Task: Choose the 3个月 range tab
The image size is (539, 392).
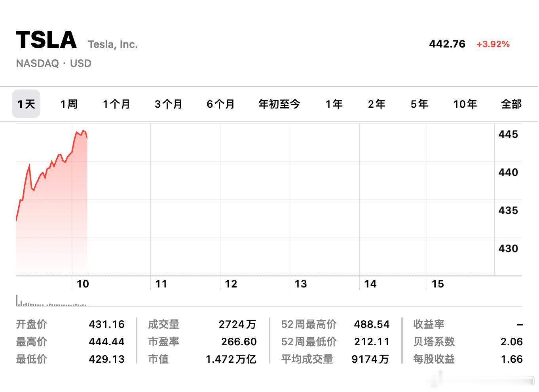Action: pyautogui.click(x=169, y=104)
